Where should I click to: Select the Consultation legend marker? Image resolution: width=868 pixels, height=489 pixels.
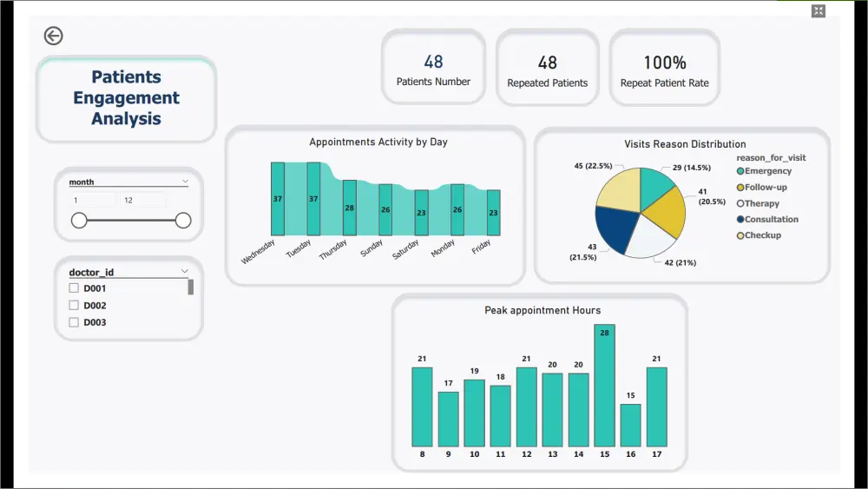click(740, 219)
